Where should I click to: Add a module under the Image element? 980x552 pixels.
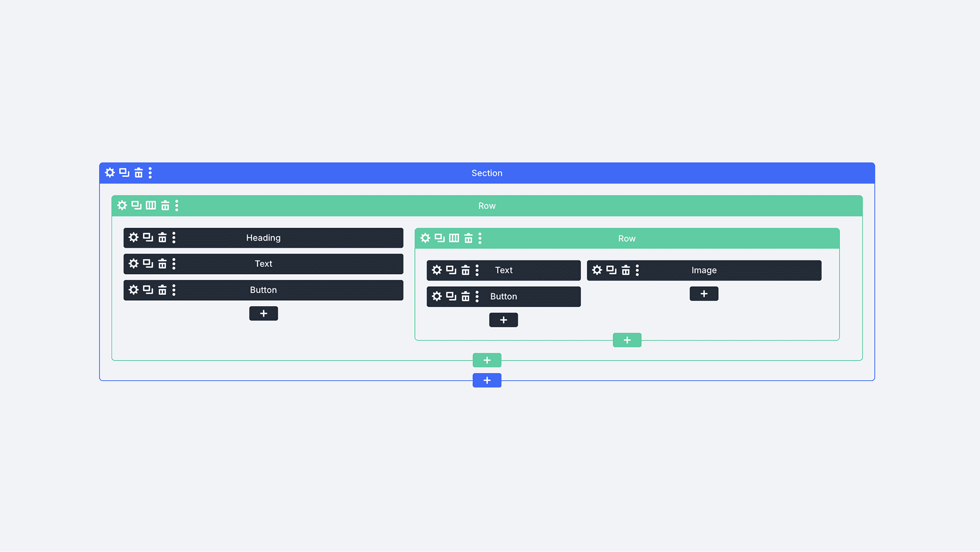[704, 294]
